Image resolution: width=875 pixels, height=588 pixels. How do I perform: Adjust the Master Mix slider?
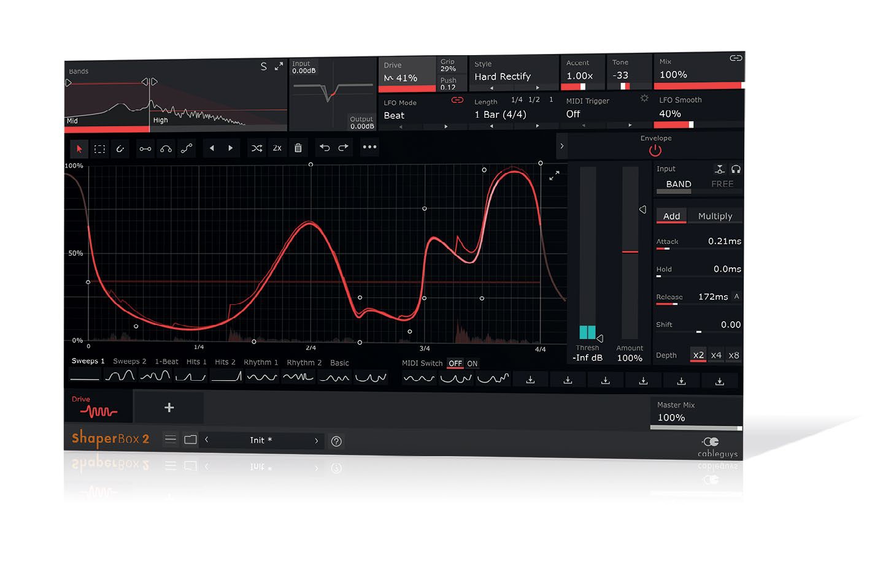click(x=696, y=427)
